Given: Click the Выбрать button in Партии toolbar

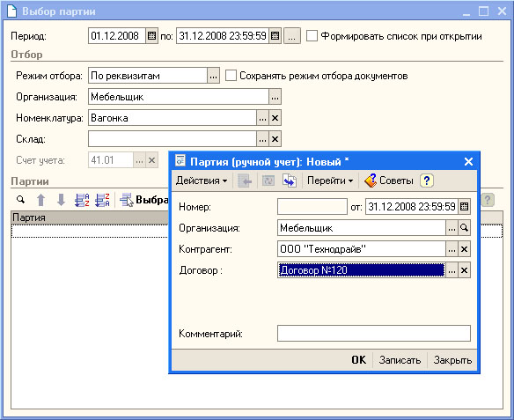Looking at the screenshot, I should (x=144, y=200).
